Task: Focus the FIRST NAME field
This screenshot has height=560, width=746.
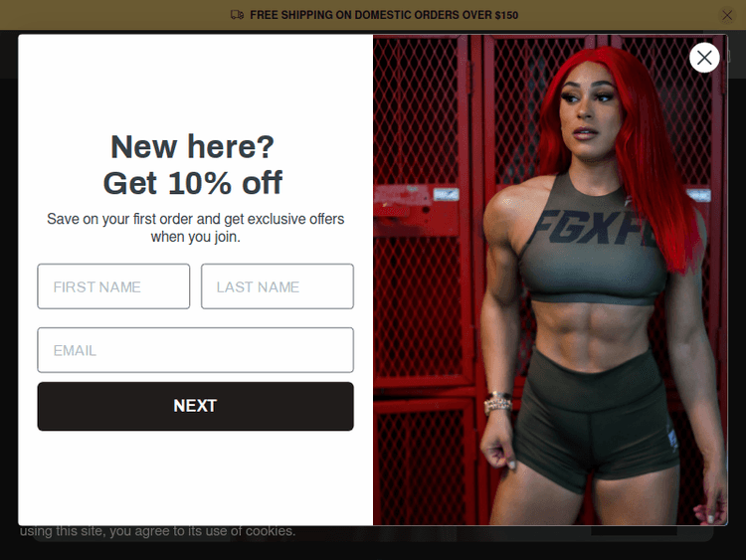Action: [x=113, y=286]
